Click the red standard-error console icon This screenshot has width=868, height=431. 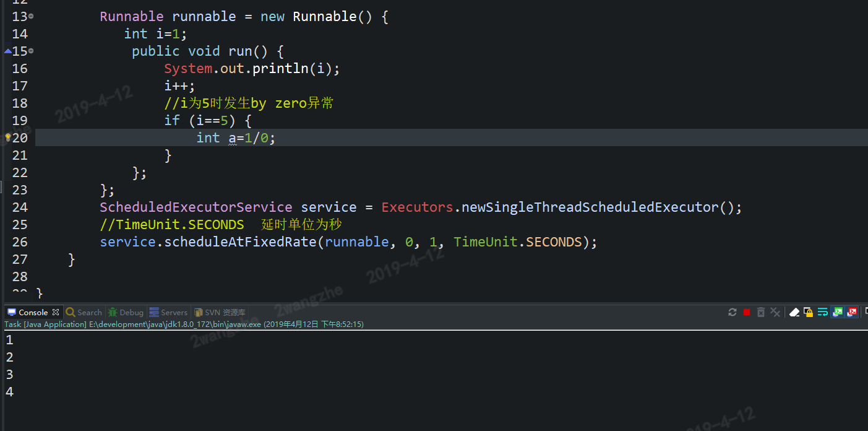[851, 312]
